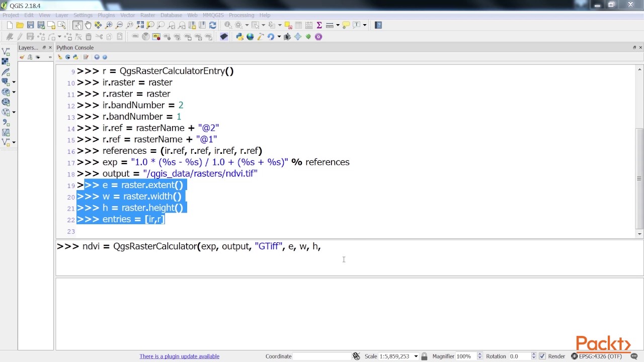This screenshot has height=362, width=644.
Task: Toggle the Python Console toolbar icon
Action: click(239, 37)
